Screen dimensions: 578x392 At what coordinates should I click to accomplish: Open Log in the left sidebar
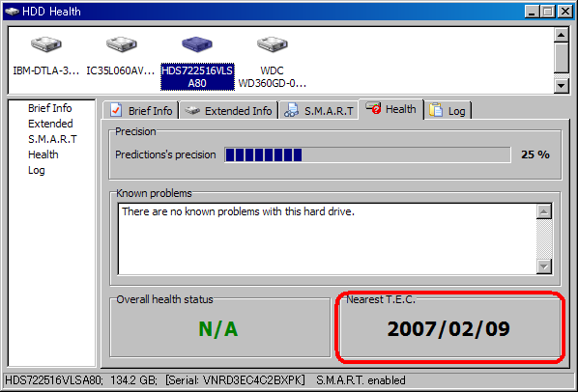[37, 171]
